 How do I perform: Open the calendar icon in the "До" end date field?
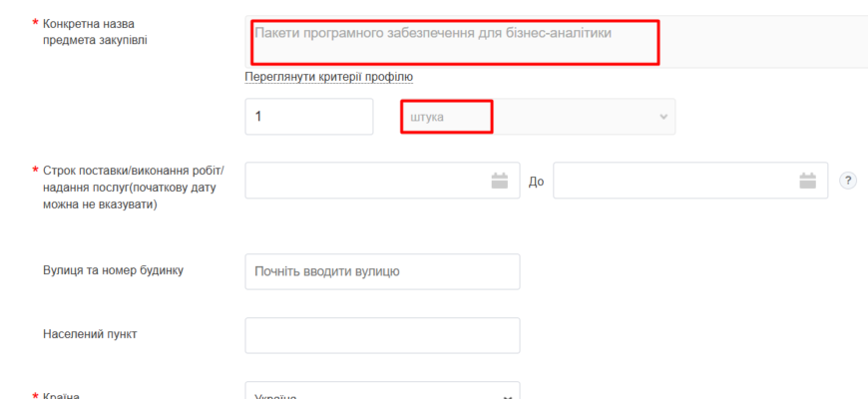(808, 181)
